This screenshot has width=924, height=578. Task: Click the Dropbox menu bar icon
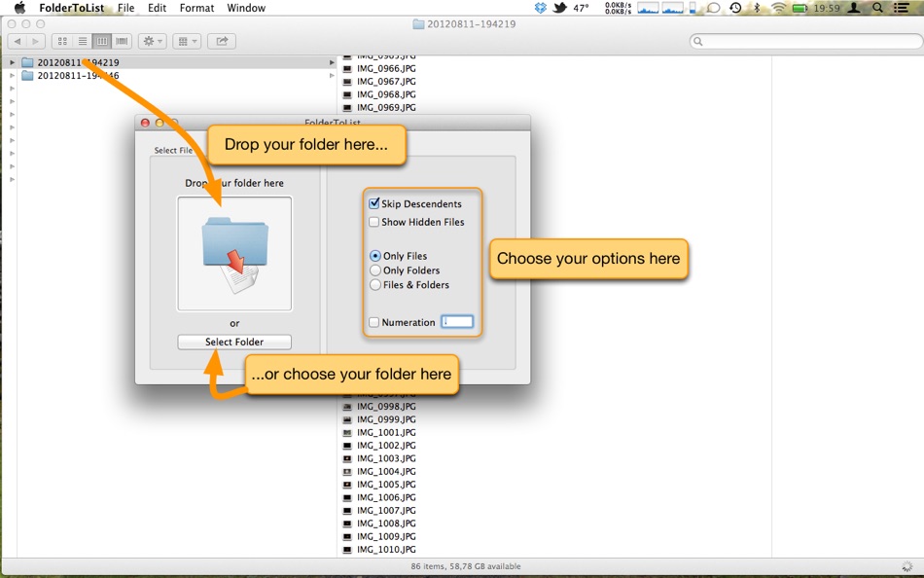click(541, 8)
